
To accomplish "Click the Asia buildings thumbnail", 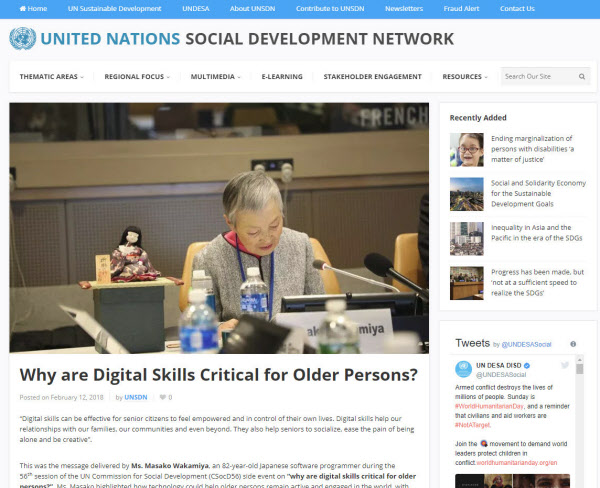I will point(466,238).
